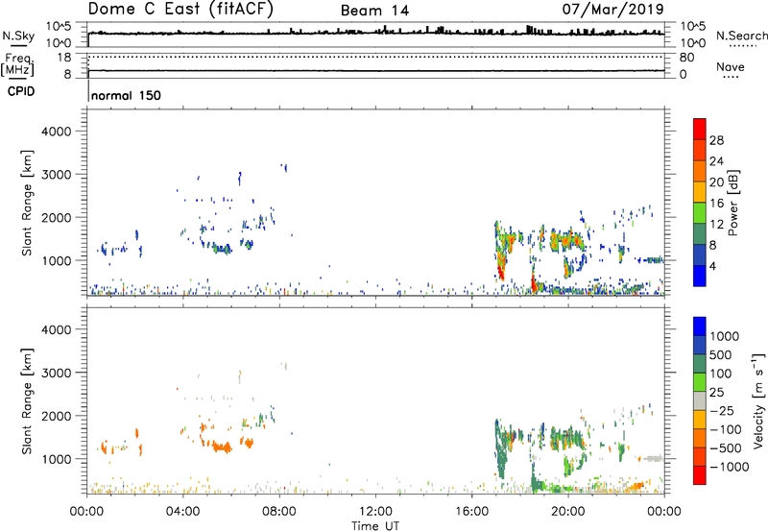This screenshot has height=532, width=768.
Task: Click "Slant Range [km]" label of power panel
Action: (27, 203)
